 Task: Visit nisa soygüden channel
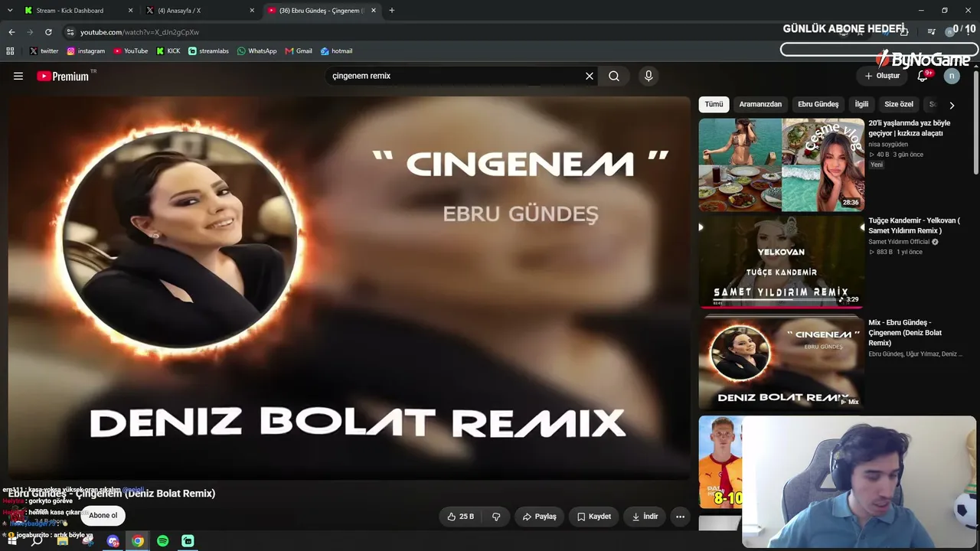click(888, 144)
